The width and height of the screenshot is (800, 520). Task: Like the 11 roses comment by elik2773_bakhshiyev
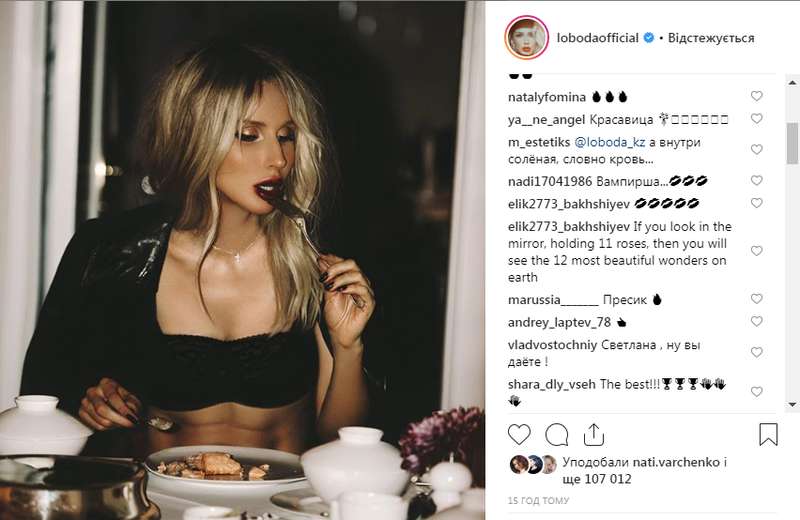757,251
